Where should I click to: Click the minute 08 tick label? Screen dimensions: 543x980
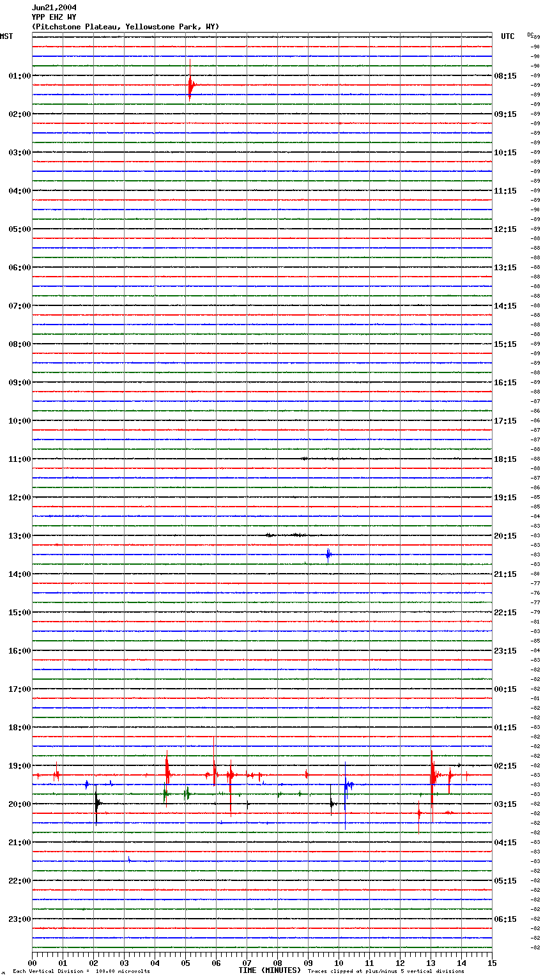point(277,963)
